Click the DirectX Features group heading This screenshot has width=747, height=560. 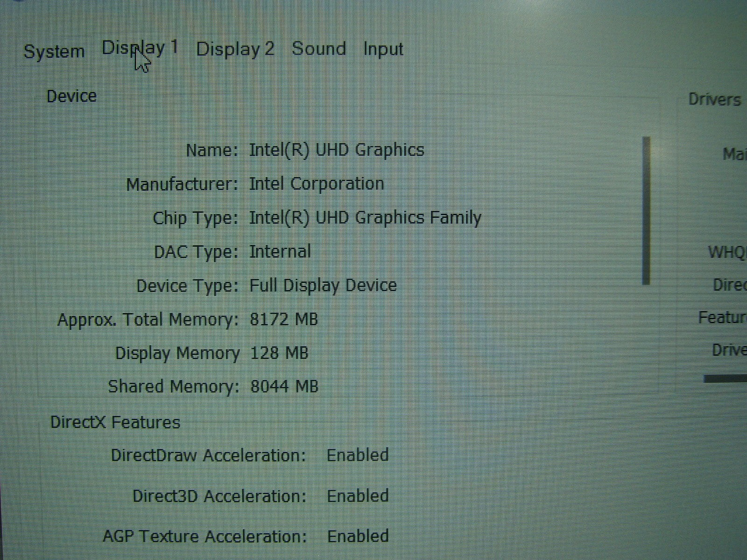[x=115, y=422]
